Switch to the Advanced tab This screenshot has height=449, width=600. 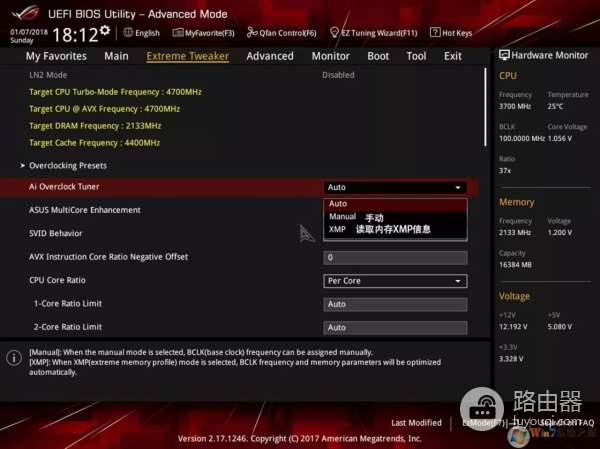(269, 56)
